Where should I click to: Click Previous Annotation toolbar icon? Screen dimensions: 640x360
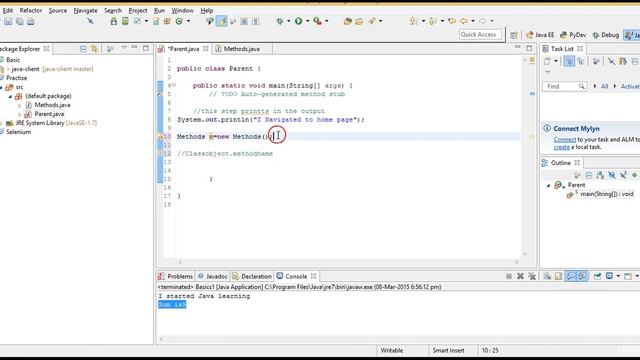pyautogui.click(x=433, y=21)
